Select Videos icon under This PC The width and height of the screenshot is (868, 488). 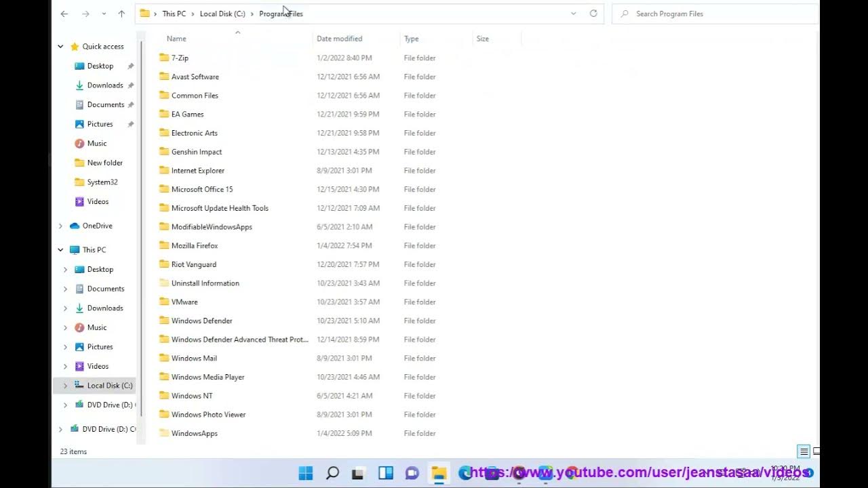coord(79,366)
